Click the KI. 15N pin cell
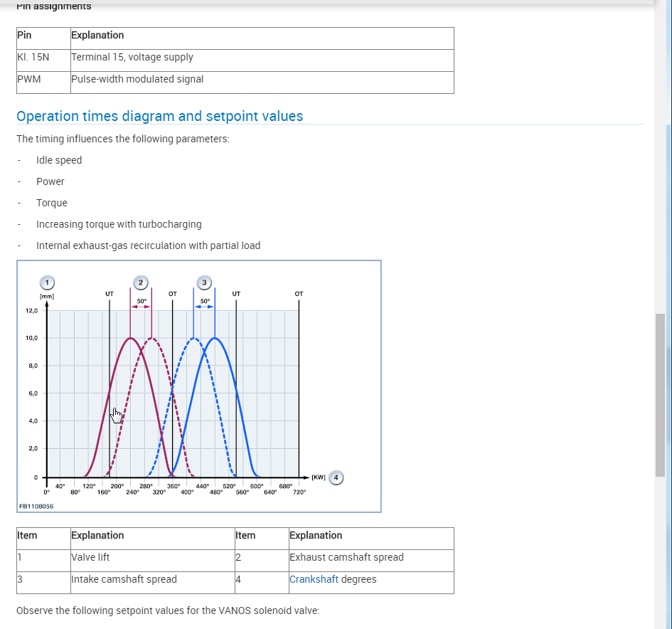 coord(33,57)
